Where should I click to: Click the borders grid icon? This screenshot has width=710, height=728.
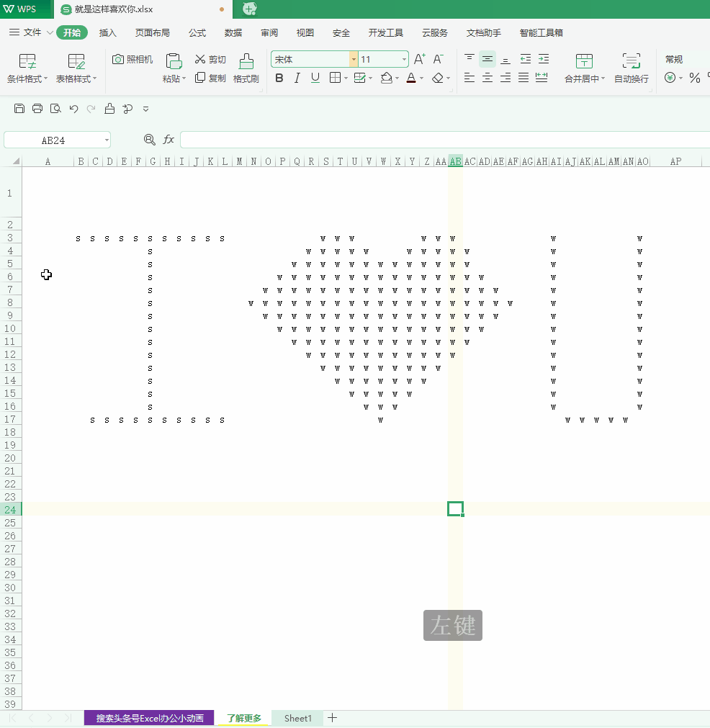coord(335,78)
